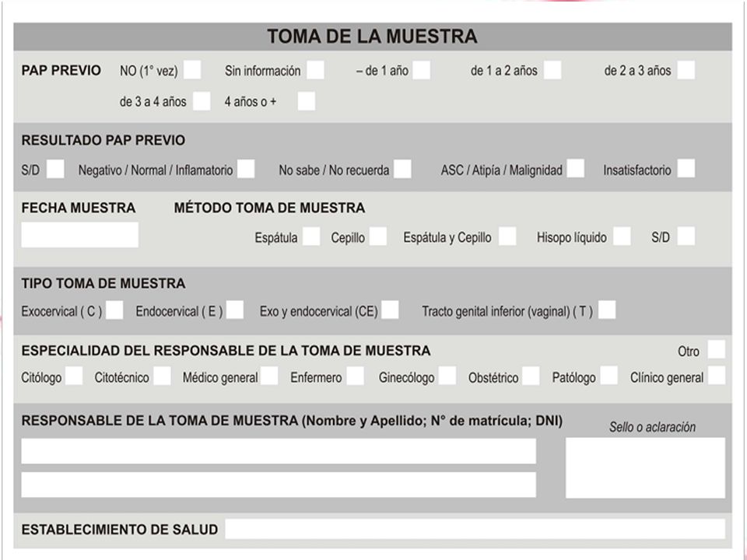Tick the Cepillo method checkbox
Image resolution: width=747 pixels, height=560 pixels.
point(378,236)
